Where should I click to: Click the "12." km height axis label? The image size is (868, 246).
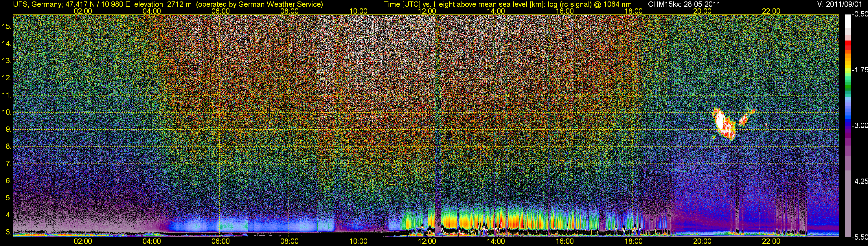click(7, 78)
